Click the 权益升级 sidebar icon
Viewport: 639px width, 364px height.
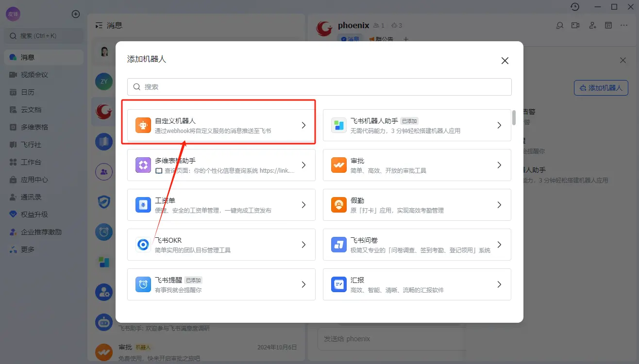pyautogui.click(x=13, y=215)
